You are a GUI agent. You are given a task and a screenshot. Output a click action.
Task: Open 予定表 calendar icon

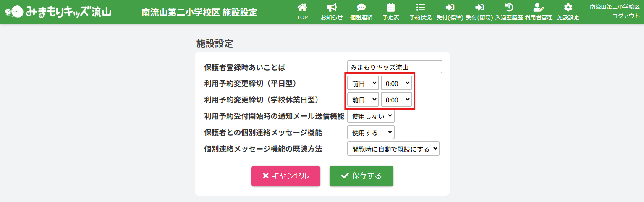pos(391,8)
